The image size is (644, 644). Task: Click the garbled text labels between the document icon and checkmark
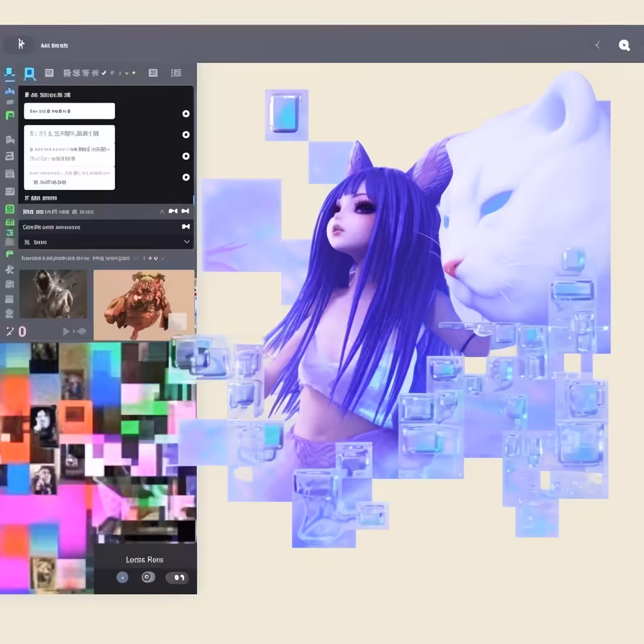tap(81, 73)
